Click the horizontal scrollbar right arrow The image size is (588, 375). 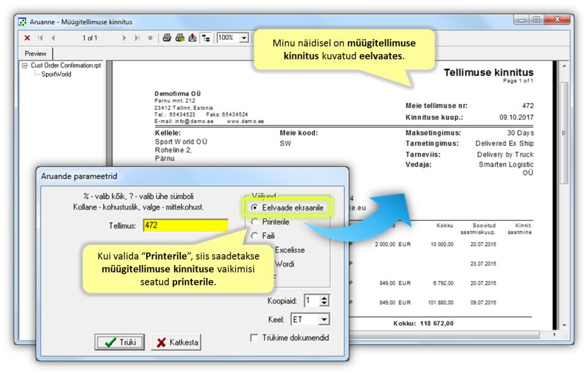[x=554, y=334]
